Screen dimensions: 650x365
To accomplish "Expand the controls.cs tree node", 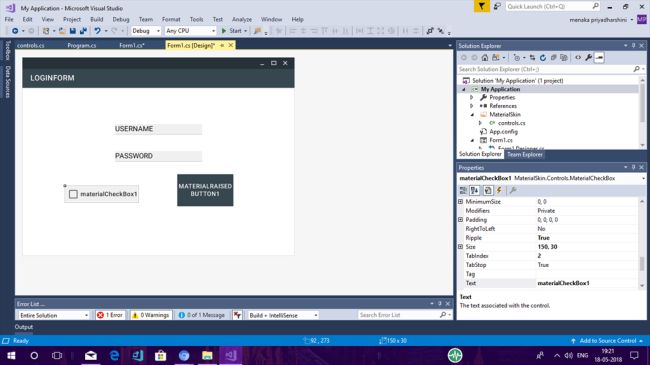I will click(480, 123).
